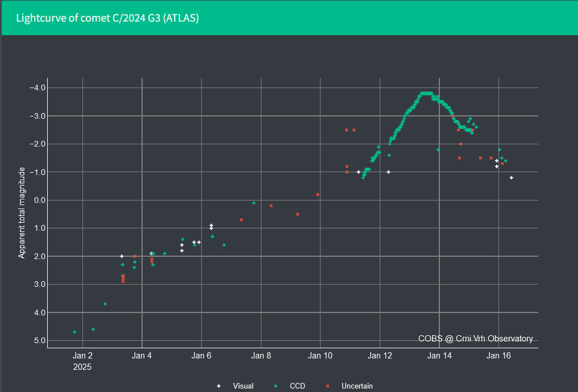Image resolution: width=578 pixels, height=392 pixels.
Task: Click the chart title 'Lightcurve of comet C/2024 G3'
Action: tap(107, 18)
